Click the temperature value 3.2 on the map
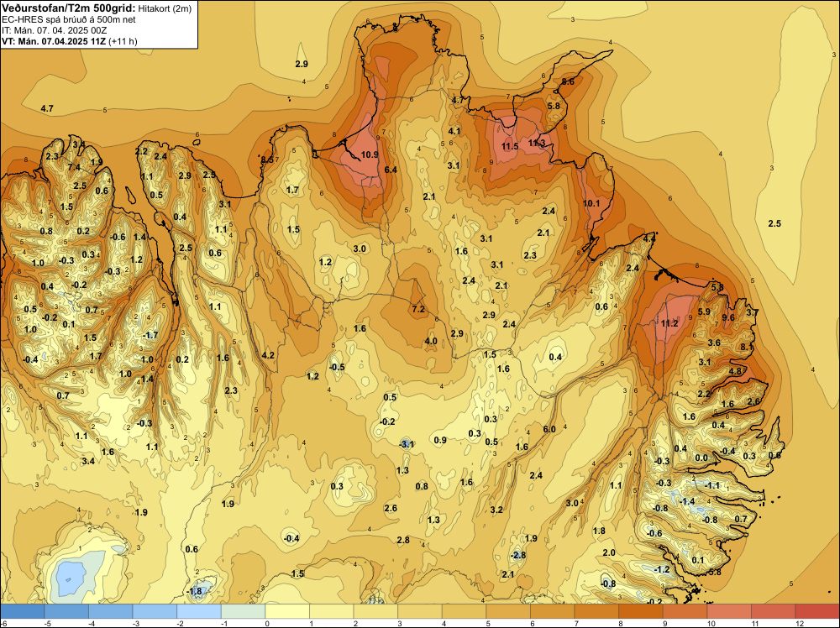Image resolution: width=840 pixels, height=628 pixels. (496, 510)
